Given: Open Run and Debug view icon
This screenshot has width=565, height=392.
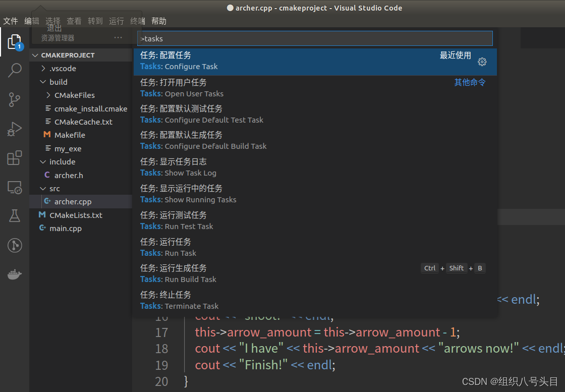Looking at the screenshot, I should click(x=15, y=129).
